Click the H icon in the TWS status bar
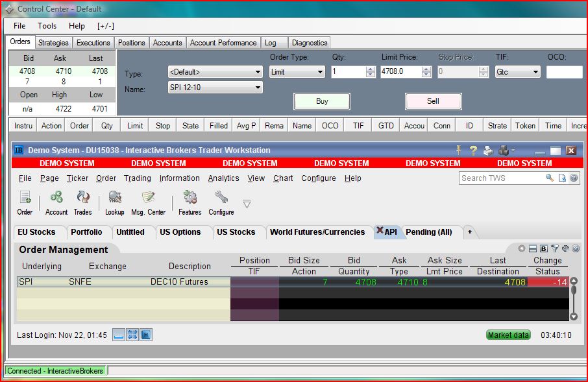The image size is (588, 382). 146,335
